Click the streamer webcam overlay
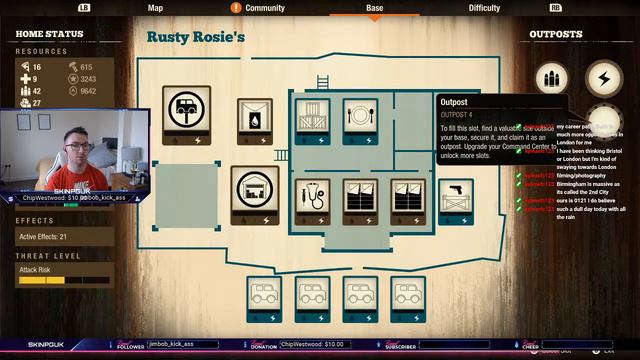The width and height of the screenshot is (640, 360). tap(75, 156)
